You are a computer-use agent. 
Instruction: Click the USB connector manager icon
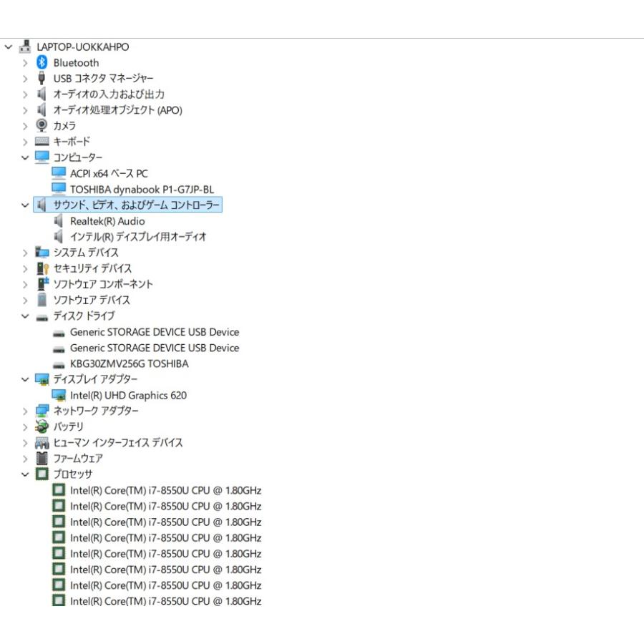click(x=42, y=78)
